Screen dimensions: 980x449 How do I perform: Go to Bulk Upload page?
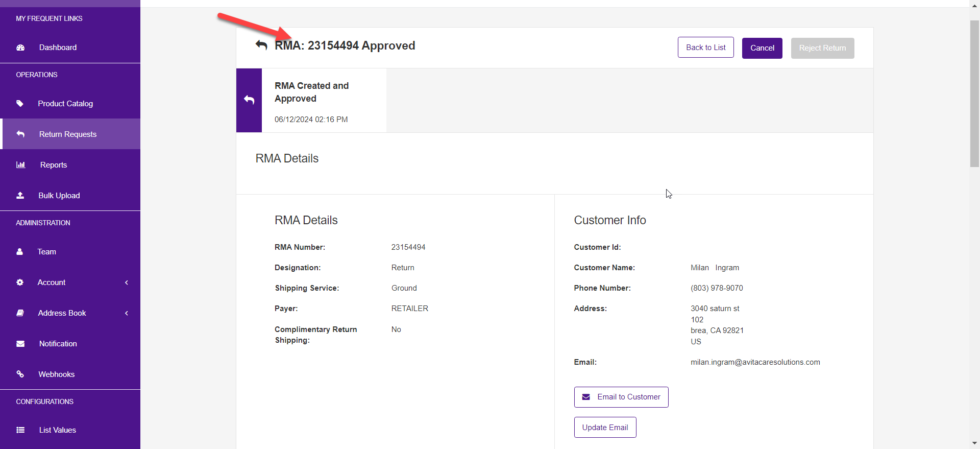pos(70,195)
